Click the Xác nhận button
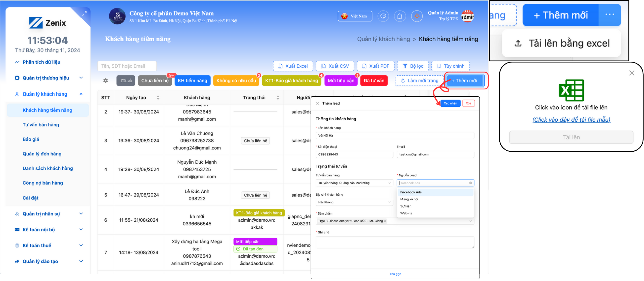 (450, 103)
